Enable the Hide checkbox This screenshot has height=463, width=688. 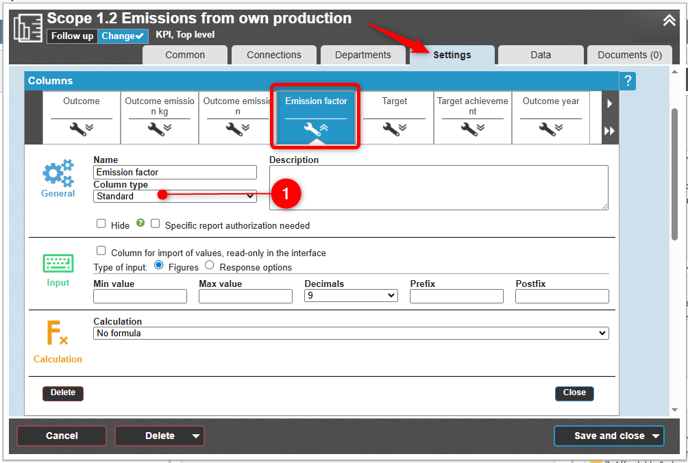(x=102, y=224)
